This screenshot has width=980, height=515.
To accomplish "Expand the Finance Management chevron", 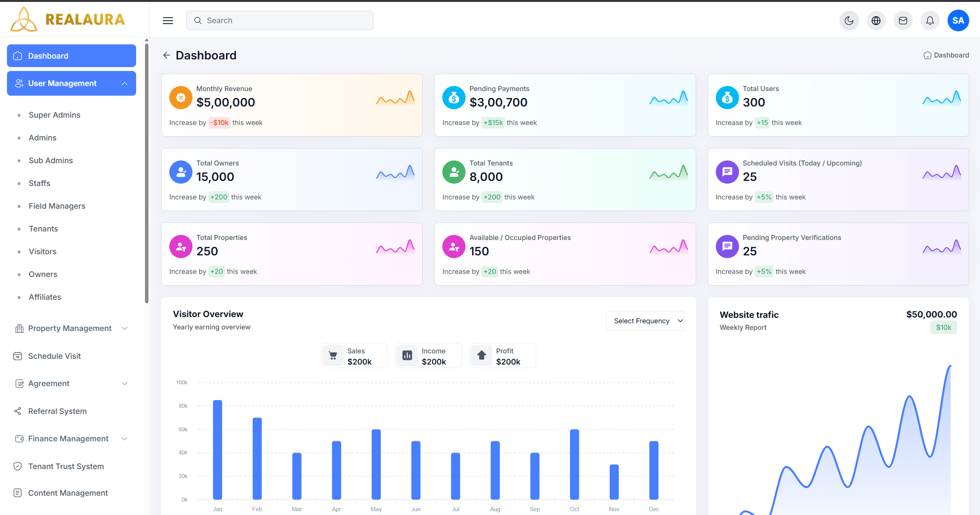I will 125,439.
